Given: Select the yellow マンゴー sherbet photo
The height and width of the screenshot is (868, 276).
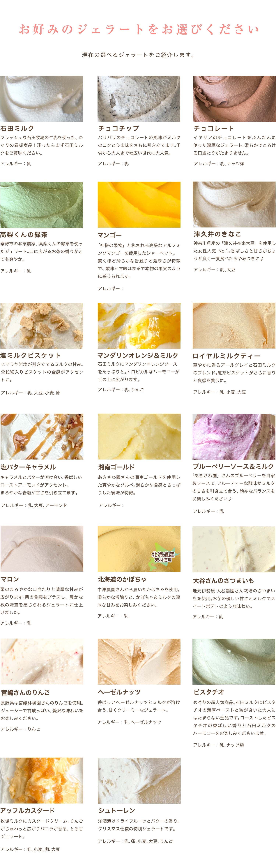Looking at the screenshot, I should pos(139,205).
